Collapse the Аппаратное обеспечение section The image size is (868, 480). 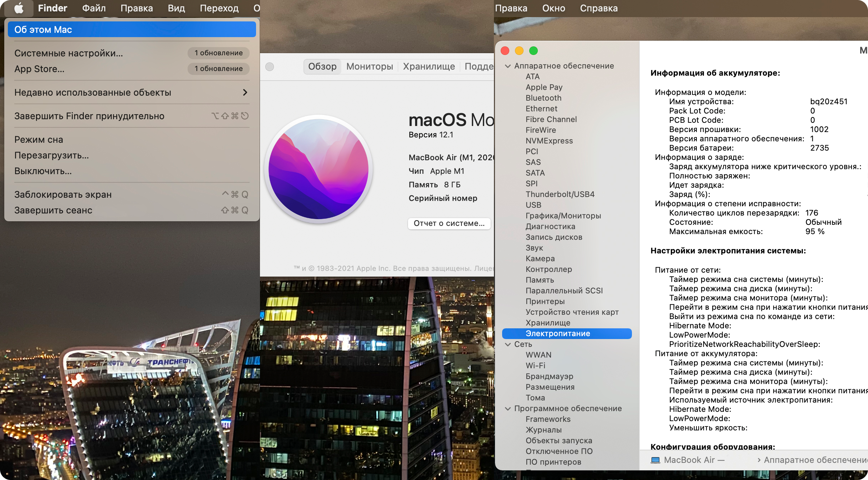[x=508, y=66]
